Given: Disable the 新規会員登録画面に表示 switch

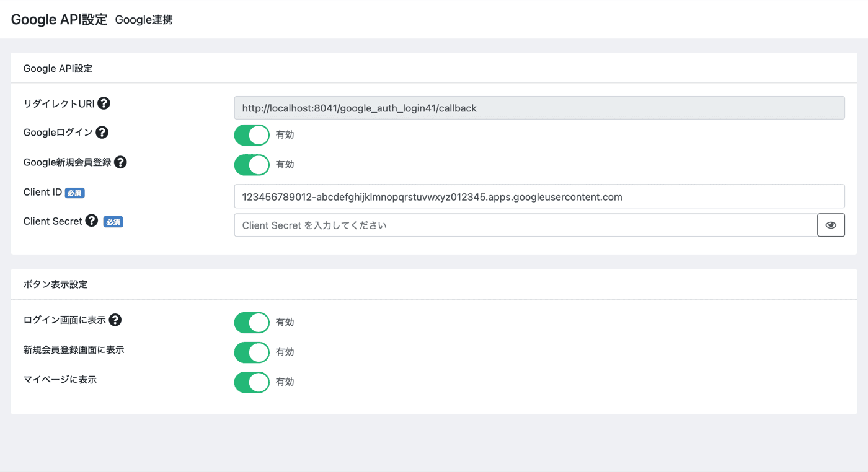Looking at the screenshot, I should (252, 352).
